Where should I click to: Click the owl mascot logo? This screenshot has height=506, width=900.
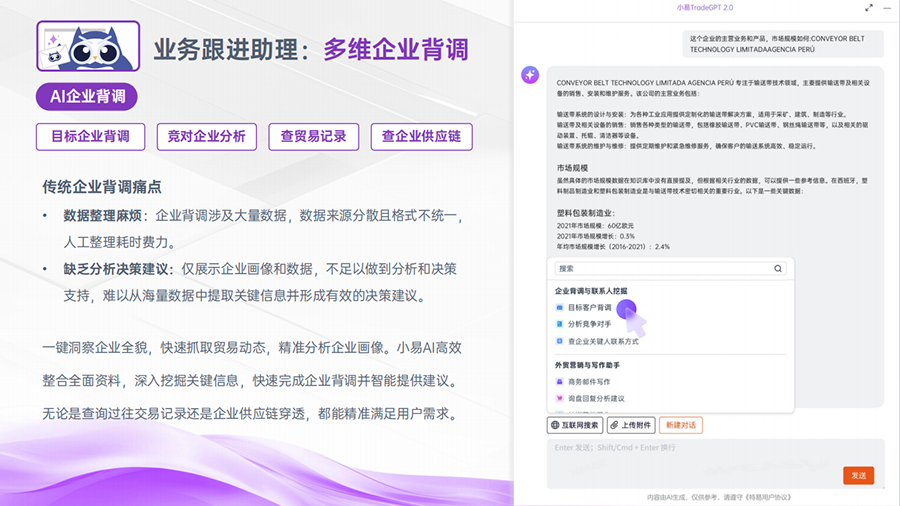point(87,46)
